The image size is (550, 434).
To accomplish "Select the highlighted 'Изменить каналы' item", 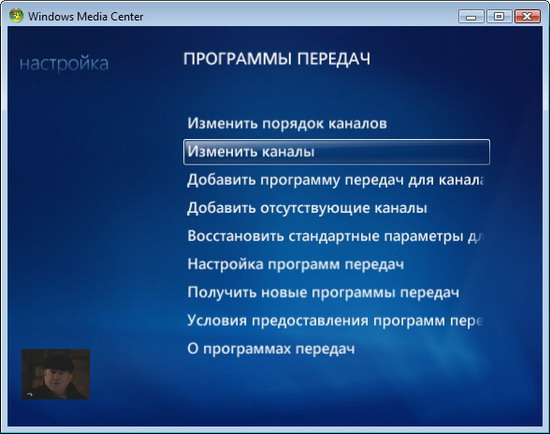I will [336, 152].
